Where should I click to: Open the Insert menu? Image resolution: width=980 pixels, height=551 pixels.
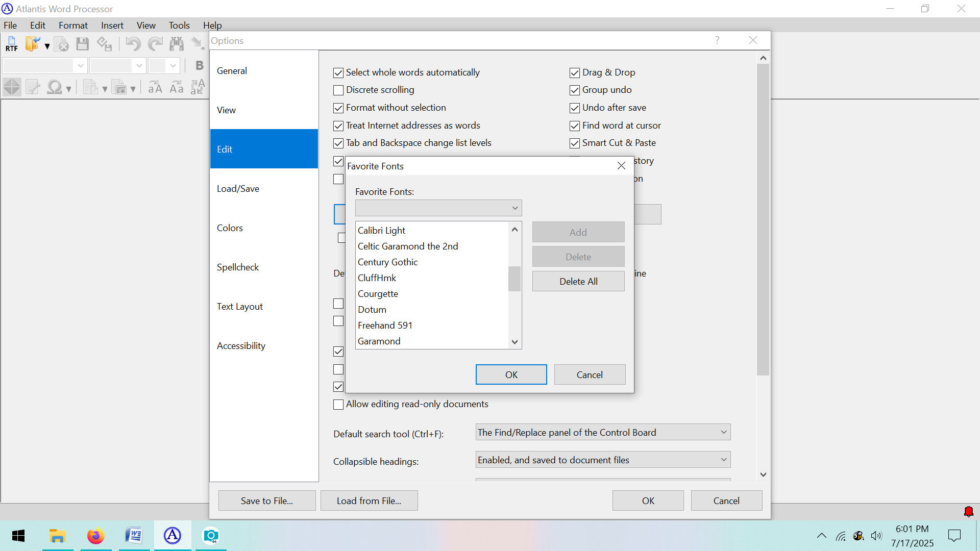[112, 25]
